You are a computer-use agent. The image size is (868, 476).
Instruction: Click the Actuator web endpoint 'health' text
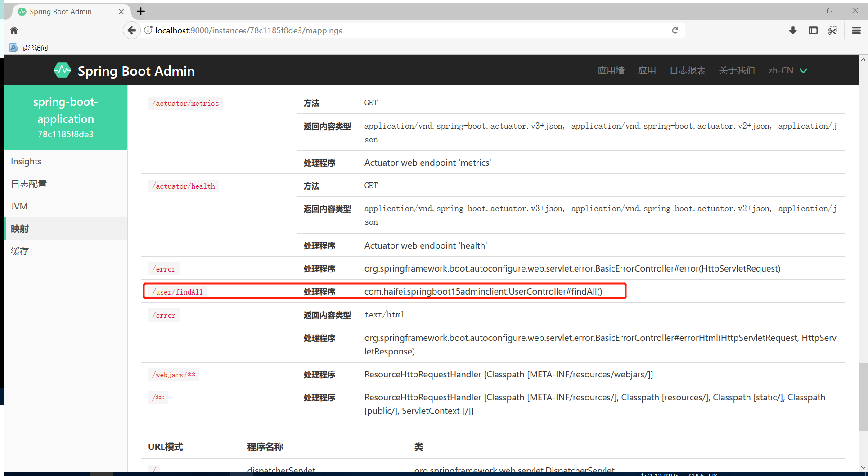coord(426,245)
